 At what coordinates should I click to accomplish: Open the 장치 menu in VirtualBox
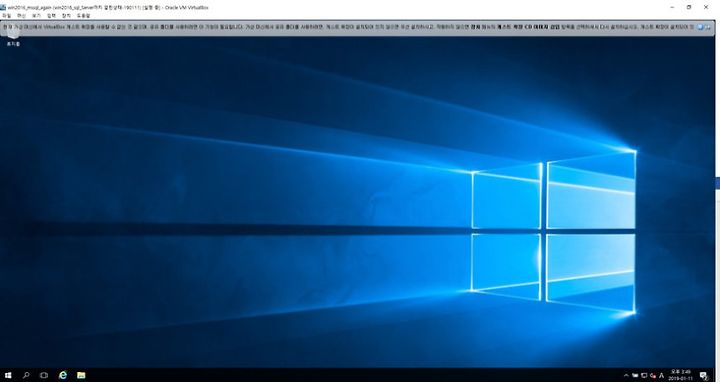pos(67,15)
